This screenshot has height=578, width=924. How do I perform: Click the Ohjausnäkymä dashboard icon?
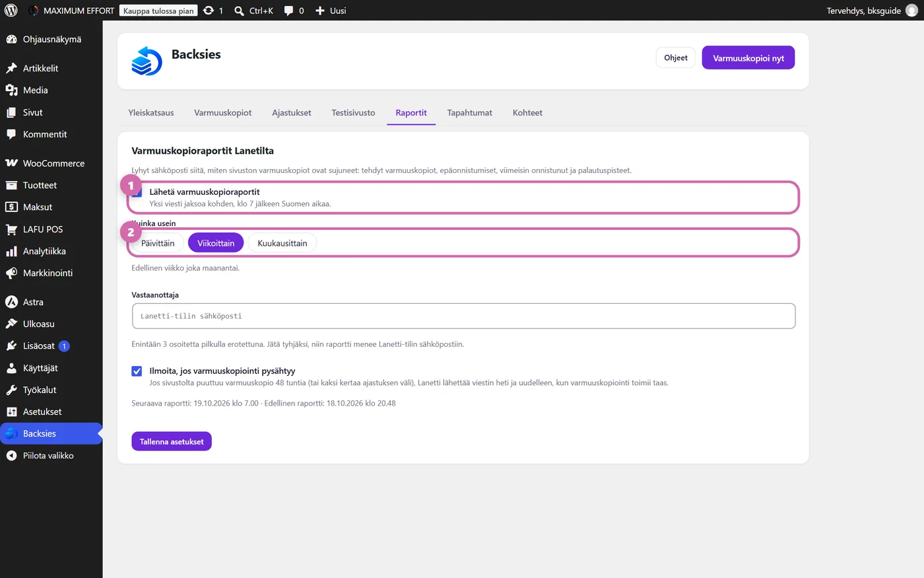click(11, 40)
